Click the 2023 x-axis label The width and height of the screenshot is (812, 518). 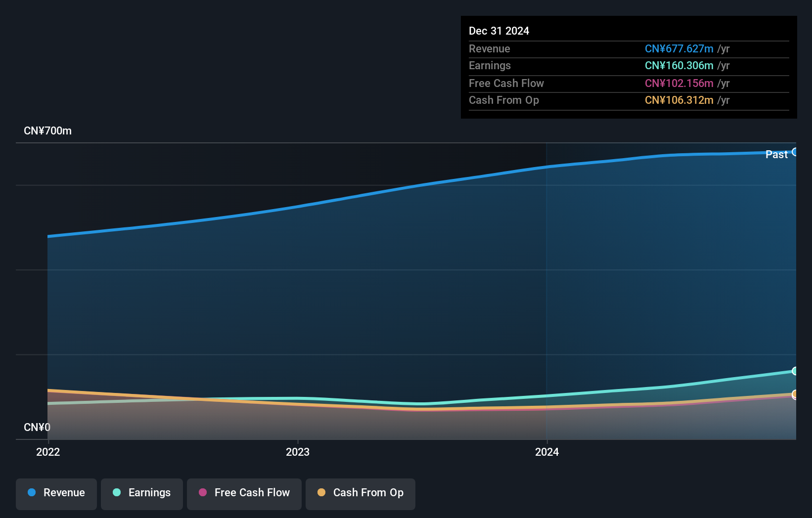[x=298, y=452]
